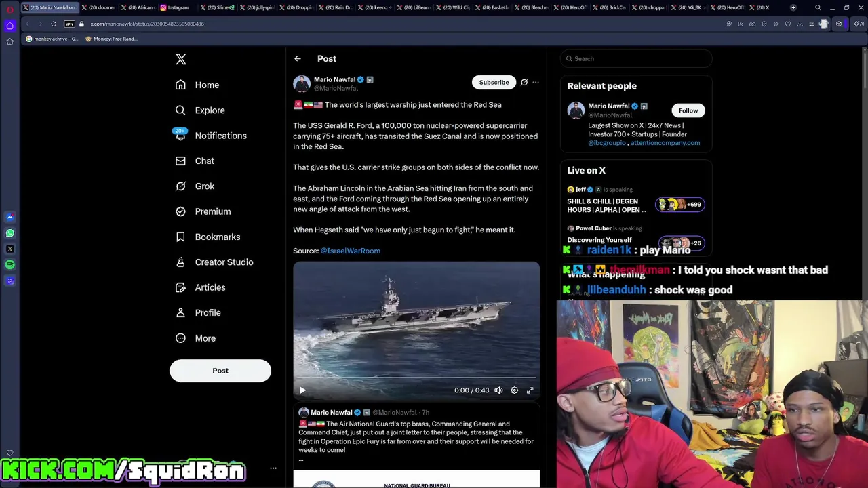This screenshot has height=488, width=868.
Task: Play the aircraft carrier video
Action: pyautogui.click(x=302, y=390)
